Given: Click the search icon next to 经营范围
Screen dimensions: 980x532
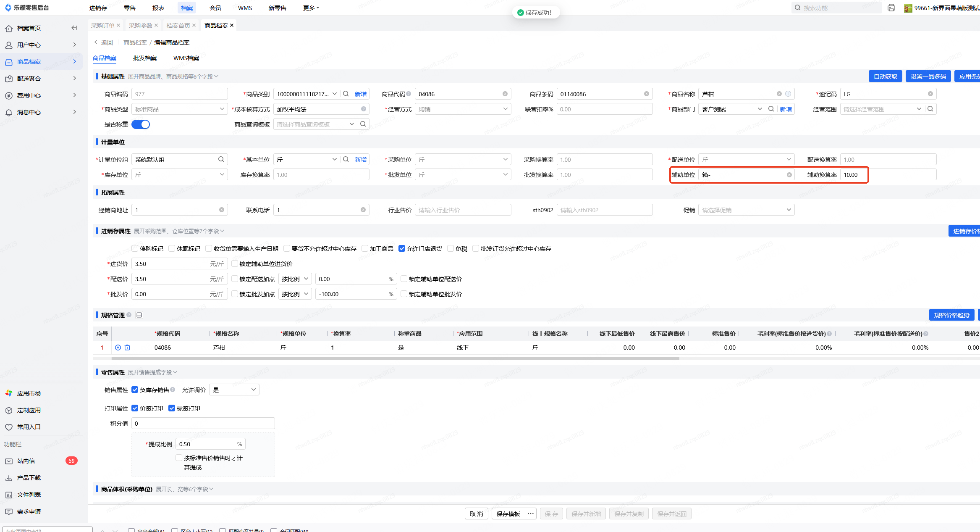Looking at the screenshot, I should pyautogui.click(x=930, y=109).
